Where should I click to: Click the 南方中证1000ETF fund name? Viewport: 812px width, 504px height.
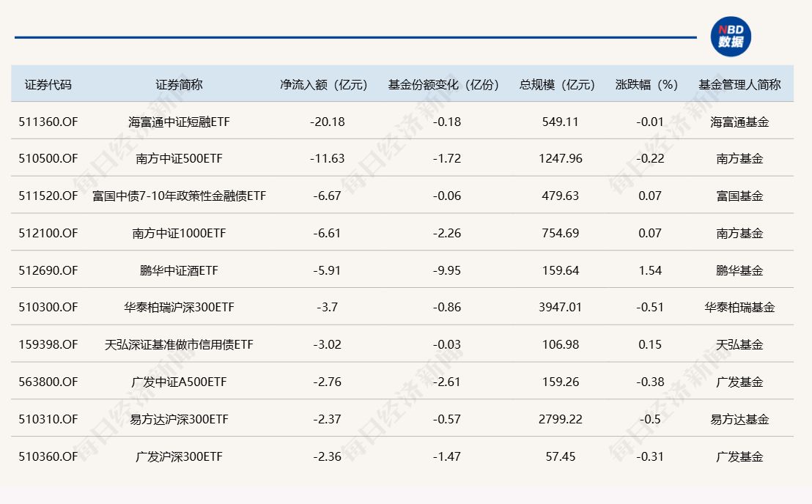click(x=179, y=233)
